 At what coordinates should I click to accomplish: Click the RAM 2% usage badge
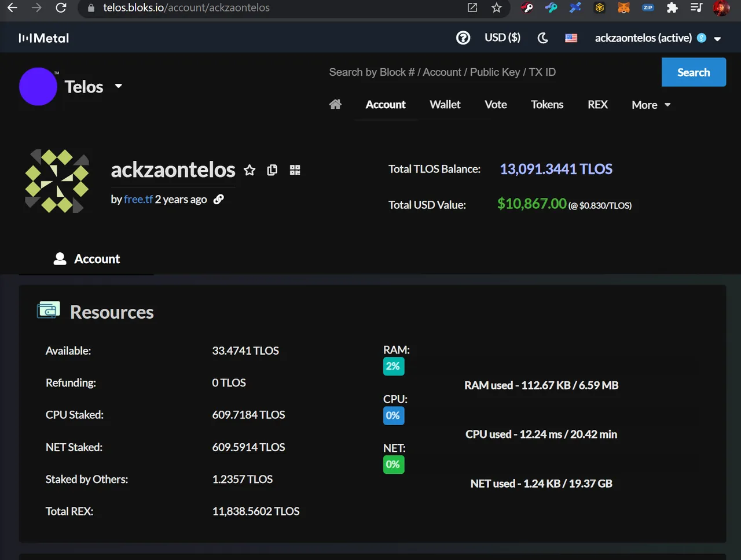(x=394, y=366)
